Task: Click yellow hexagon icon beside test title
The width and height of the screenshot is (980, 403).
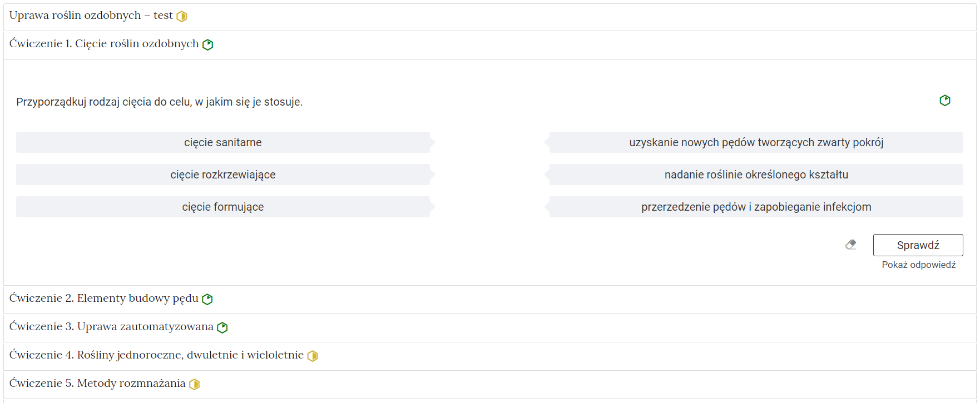Action: (182, 17)
